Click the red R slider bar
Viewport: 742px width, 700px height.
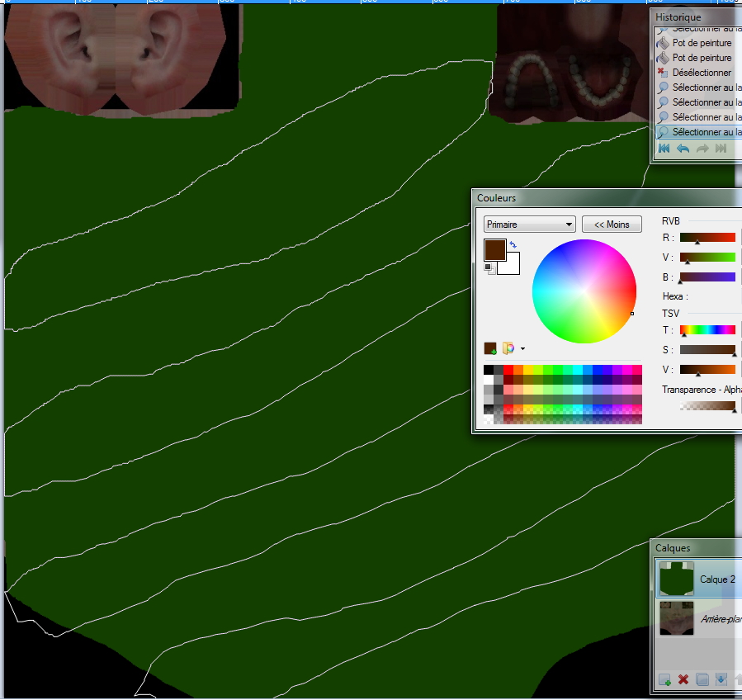click(707, 238)
